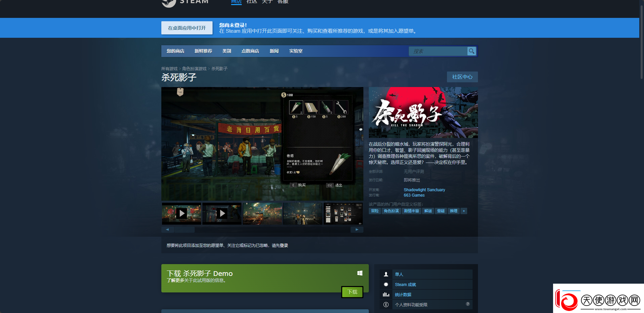This screenshot has height=313, width=644.
Task: Click the 统计数据 feature link
Action: [x=403, y=295]
